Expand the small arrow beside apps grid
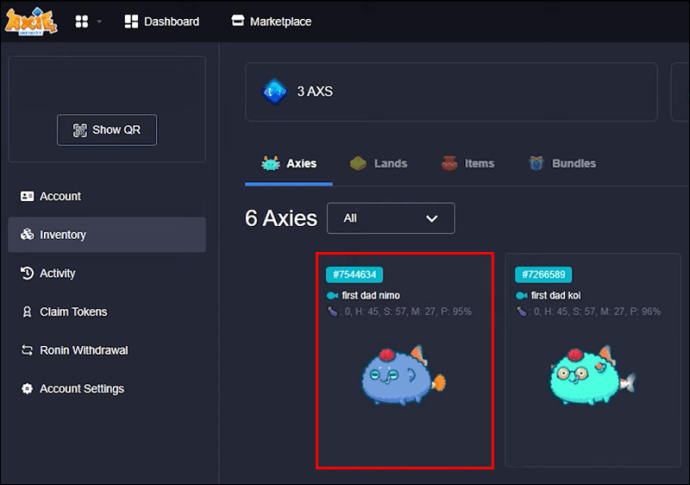The width and height of the screenshot is (690, 485). [x=99, y=22]
